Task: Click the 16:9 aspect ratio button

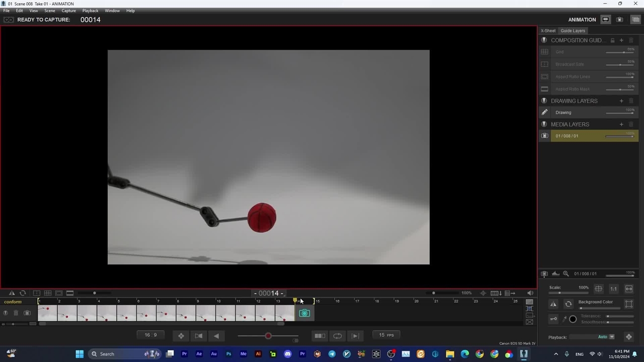Action: click(x=150, y=335)
